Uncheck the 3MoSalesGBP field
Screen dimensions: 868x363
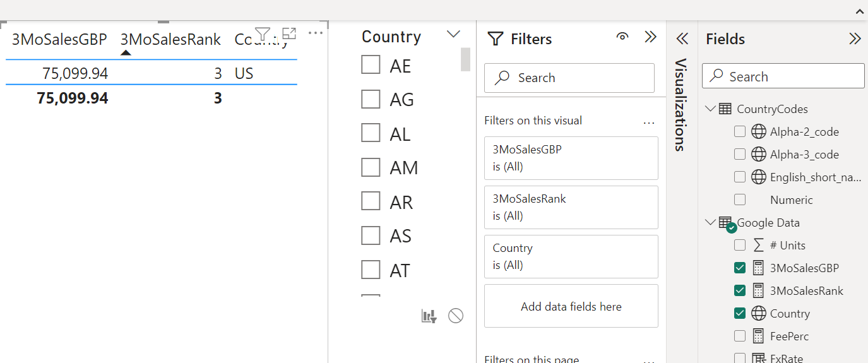point(740,268)
